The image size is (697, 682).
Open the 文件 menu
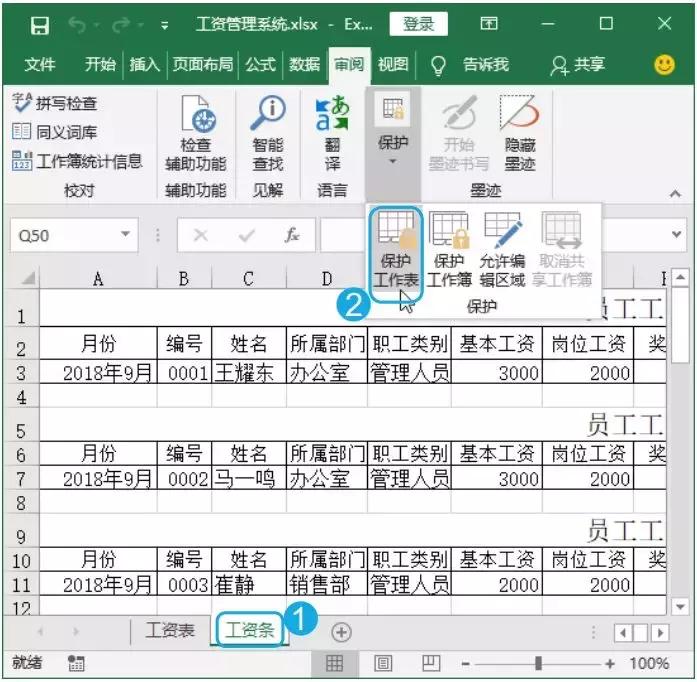coord(40,64)
